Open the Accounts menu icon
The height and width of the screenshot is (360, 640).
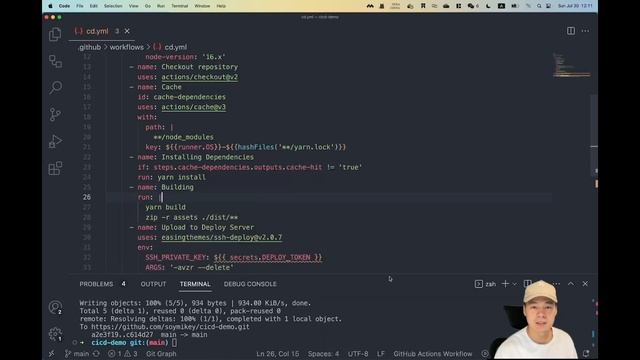point(55,307)
